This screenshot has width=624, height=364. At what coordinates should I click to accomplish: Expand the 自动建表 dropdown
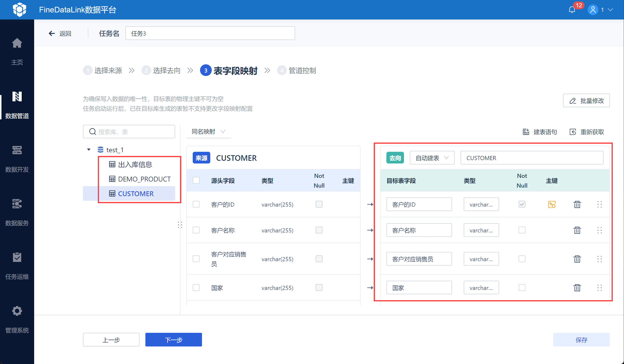(432, 158)
